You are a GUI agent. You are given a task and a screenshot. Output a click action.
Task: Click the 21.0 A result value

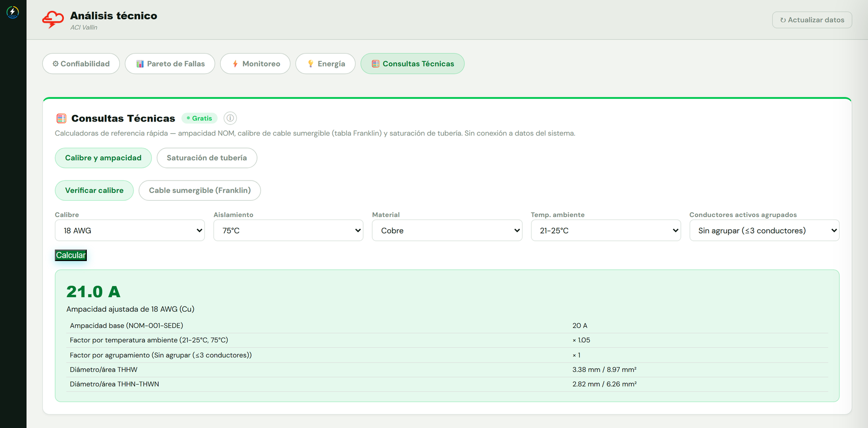[x=94, y=291]
